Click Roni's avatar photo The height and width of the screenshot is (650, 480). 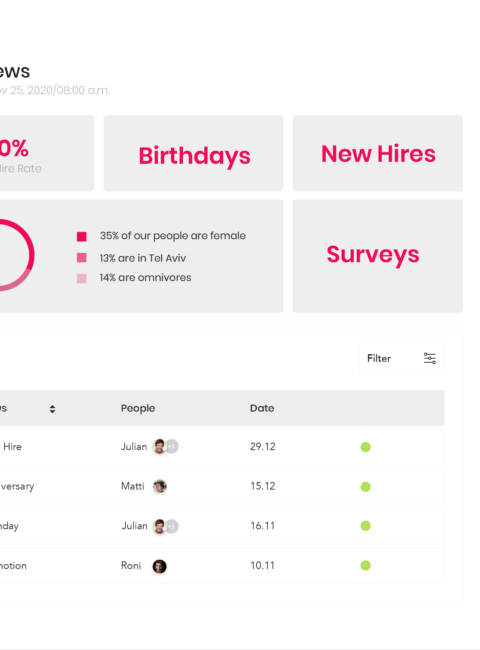tap(160, 566)
